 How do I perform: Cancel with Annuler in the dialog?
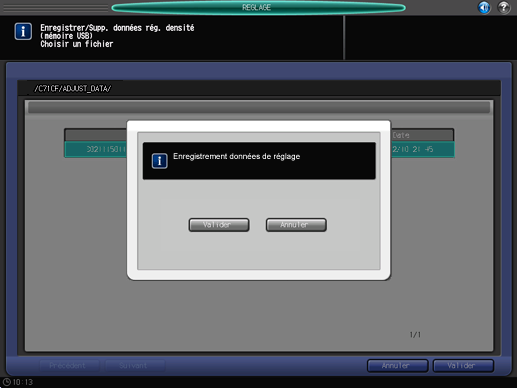296,225
